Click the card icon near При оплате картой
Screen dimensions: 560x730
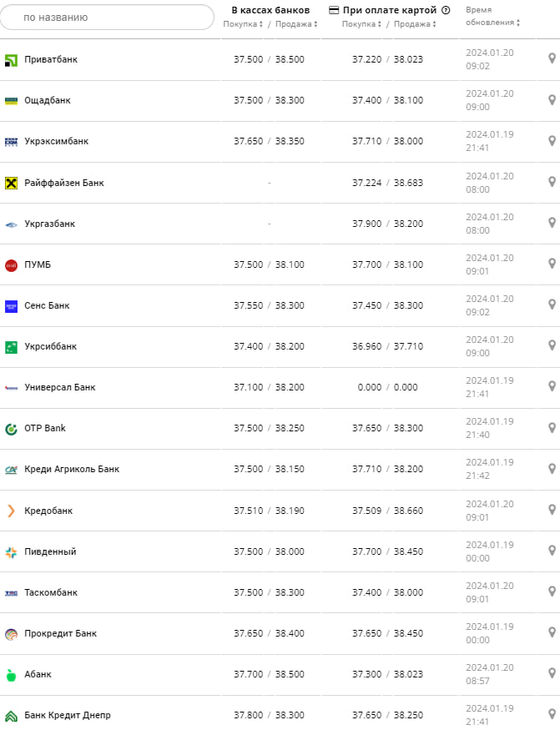click(335, 10)
